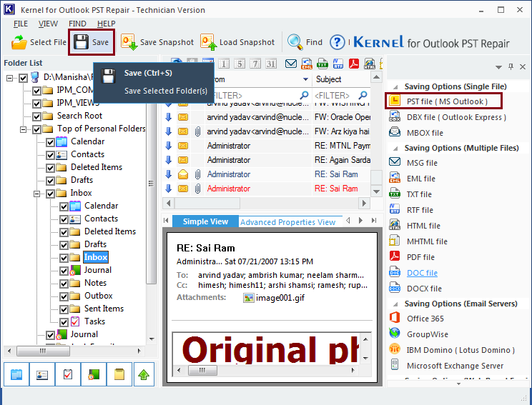Choose PST file (MS Outlook) saving option
Viewport: 532px width, 405px height.
(x=444, y=101)
